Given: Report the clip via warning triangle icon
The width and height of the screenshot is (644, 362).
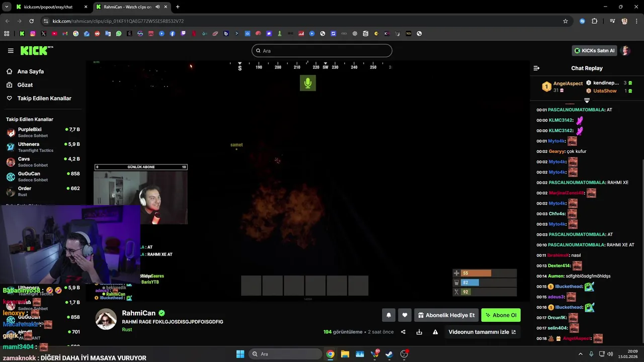Looking at the screenshot, I should coord(435,332).
